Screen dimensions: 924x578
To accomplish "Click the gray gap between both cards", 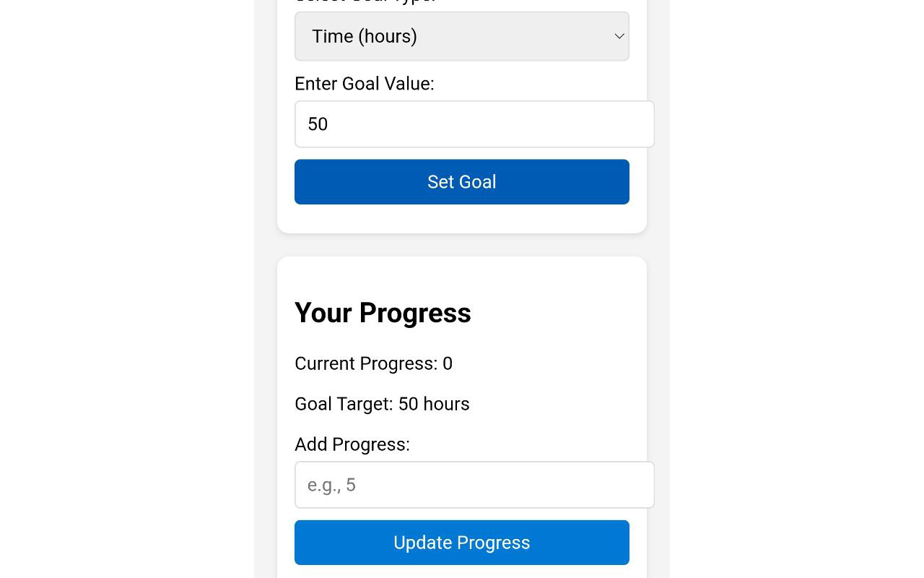I will point(461,245).
